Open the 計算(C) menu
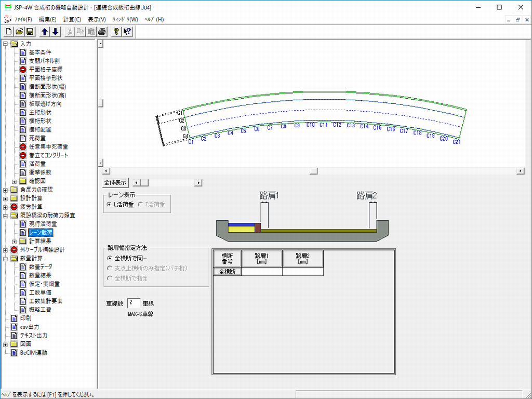This screenshot has height=399, width=532. point(72,19)
